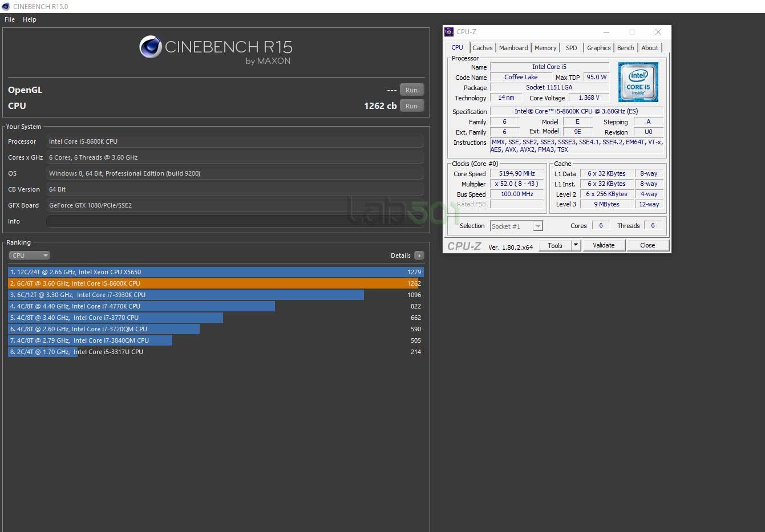Click the Validate button
The height and width of the screenshot is (532, 765).
click(604, 245)
